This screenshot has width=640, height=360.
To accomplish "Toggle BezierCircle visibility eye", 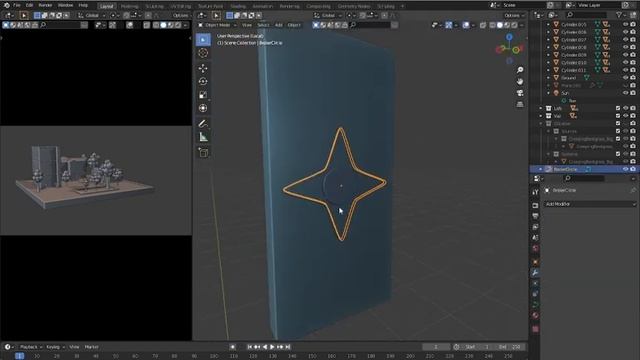I will 625,169.
